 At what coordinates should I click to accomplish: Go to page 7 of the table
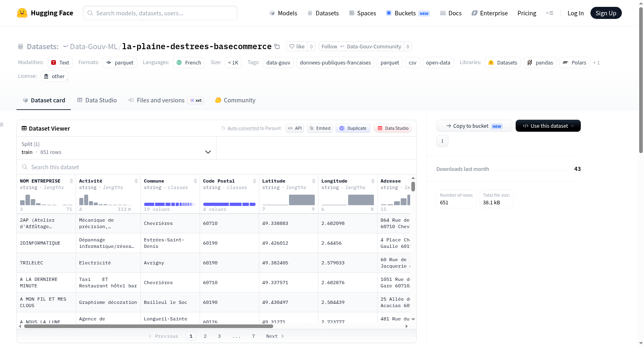coord(254,336)
